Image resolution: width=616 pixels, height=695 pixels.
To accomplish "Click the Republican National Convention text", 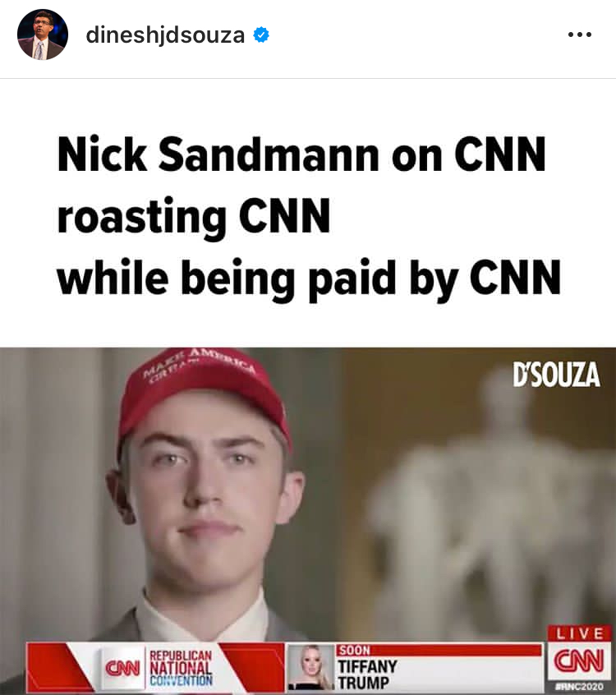I will pos(181,668).
